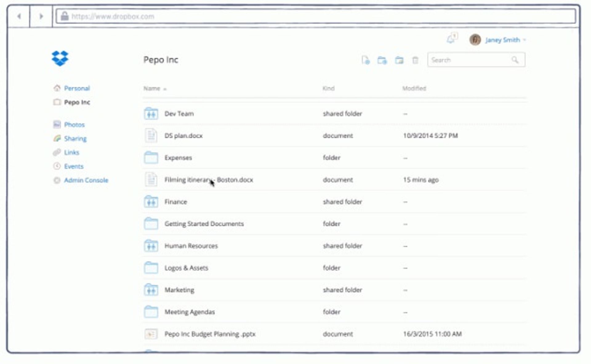Click the Links chain icon
Viewport: 591px width, 364px height.
point(57,152)
